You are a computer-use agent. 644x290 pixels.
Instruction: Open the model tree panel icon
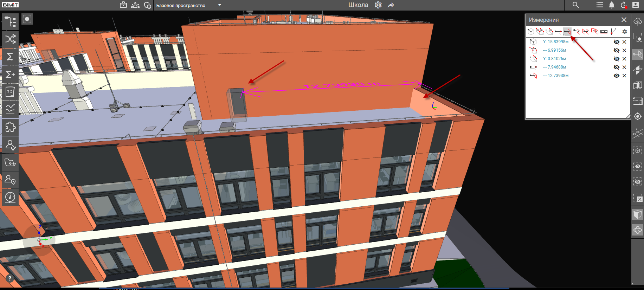pyautogui.click(x=10, y=22)
